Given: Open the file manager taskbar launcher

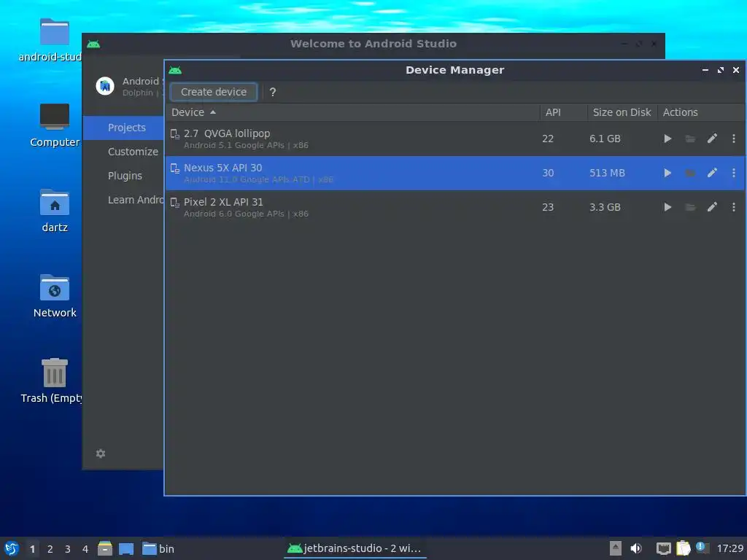Looking at the screenshot, I should point(105,548).
